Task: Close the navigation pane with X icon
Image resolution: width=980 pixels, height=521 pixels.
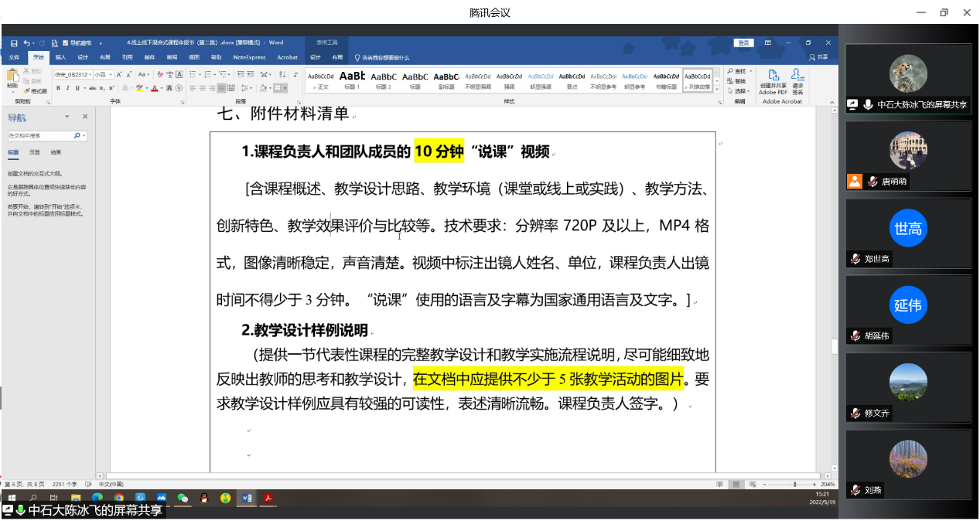Action: 85,117
